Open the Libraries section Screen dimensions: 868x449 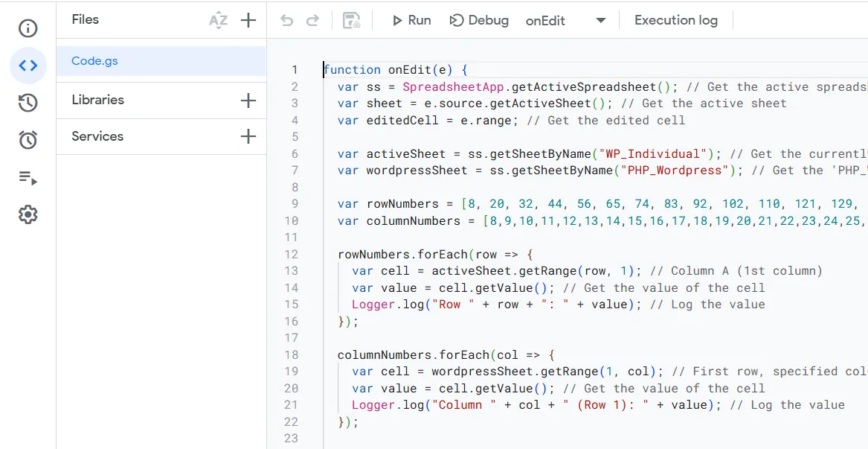(x=97, y=100)
